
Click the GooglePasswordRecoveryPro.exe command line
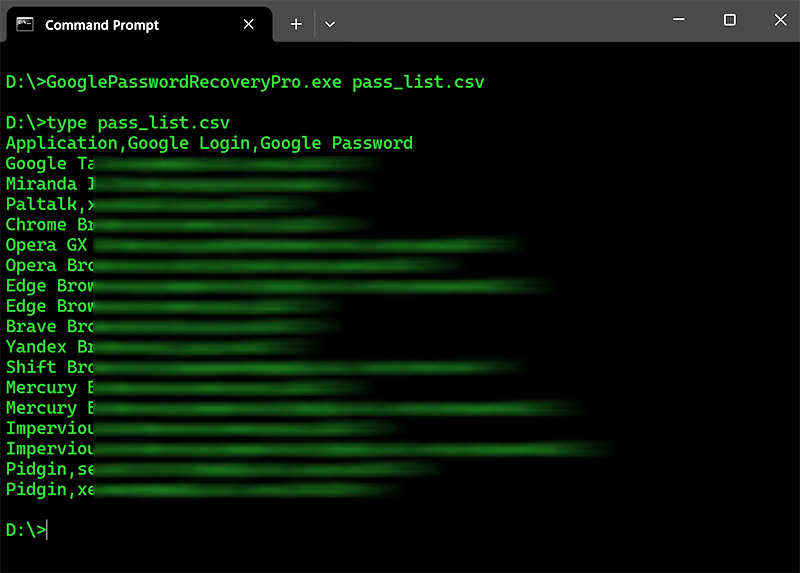[245, 82]
